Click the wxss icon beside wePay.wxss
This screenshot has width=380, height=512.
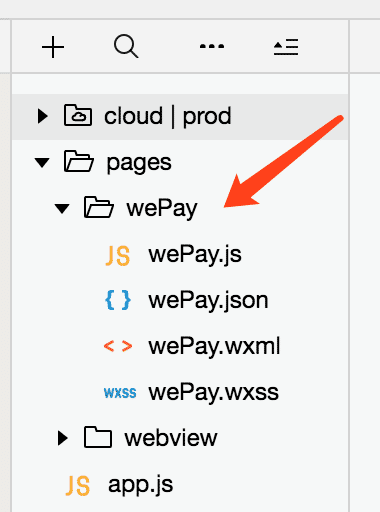(120, 393)
